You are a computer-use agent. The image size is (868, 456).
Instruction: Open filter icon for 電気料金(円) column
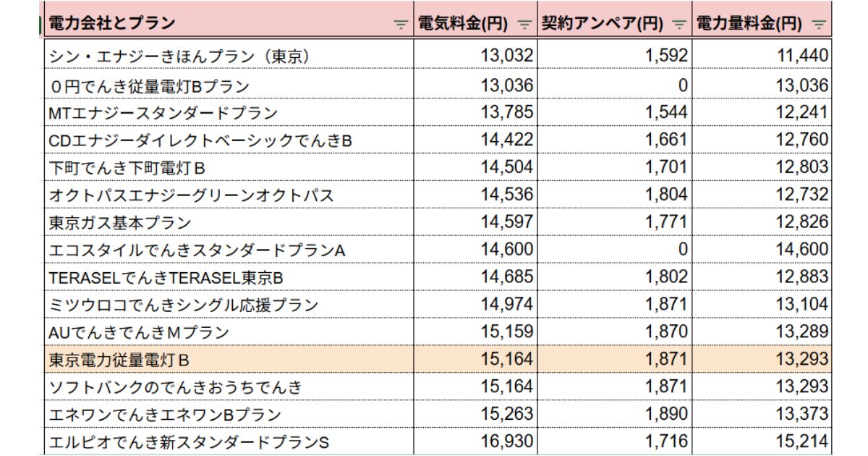(524, 25)
